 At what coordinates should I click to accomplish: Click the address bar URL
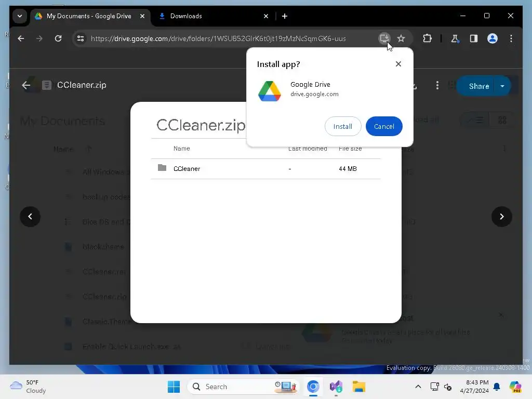coord(218,38)
